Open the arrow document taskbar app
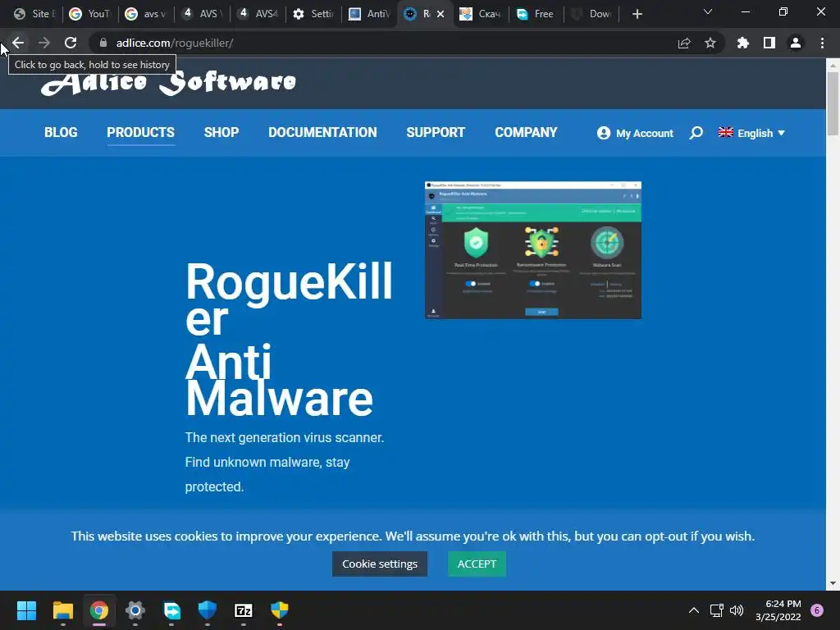The width and height of the screenshot is (840, 630). (171, 610)
